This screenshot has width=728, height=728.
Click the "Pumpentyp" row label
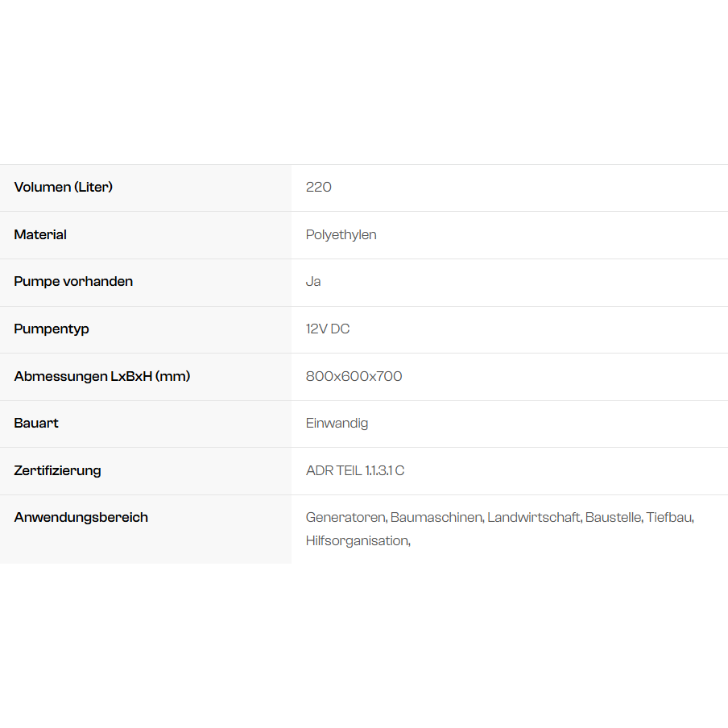[52, 329]
